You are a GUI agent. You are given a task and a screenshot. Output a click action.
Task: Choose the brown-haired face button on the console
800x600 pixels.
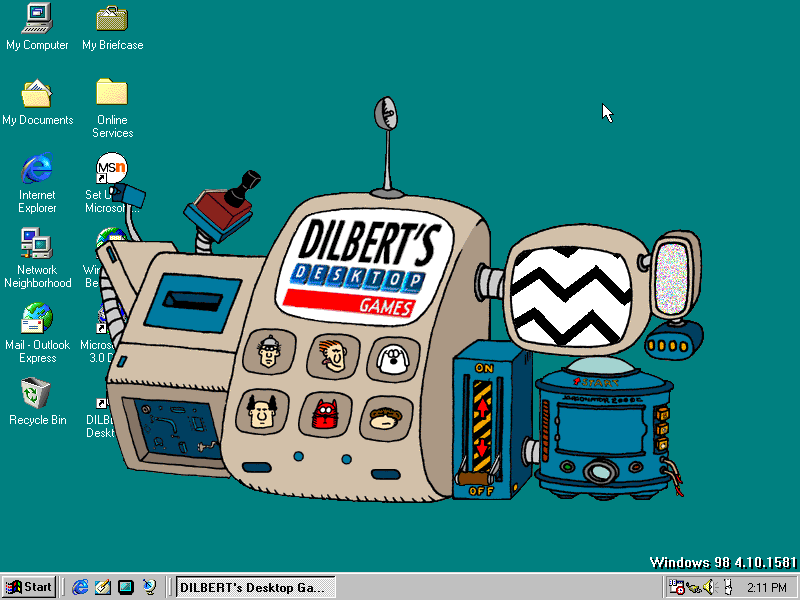[386, 418]
